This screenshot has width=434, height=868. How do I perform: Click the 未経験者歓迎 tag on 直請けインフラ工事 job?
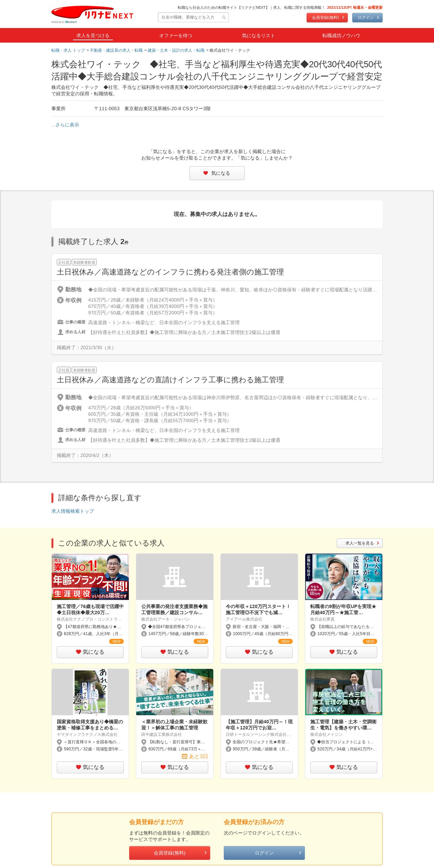84,370
